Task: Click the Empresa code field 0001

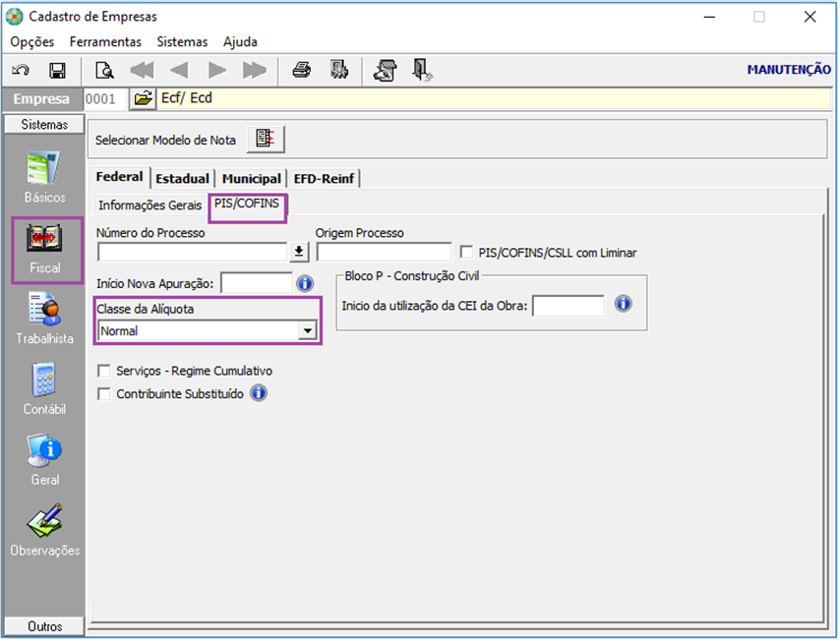Action: click(x=105, y=99)
